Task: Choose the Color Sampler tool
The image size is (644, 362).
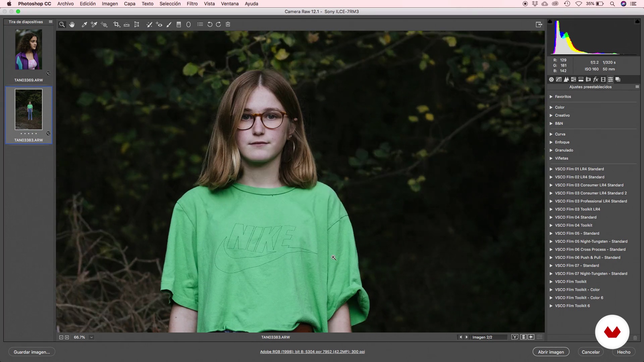Action: click(x=94, y=24)
